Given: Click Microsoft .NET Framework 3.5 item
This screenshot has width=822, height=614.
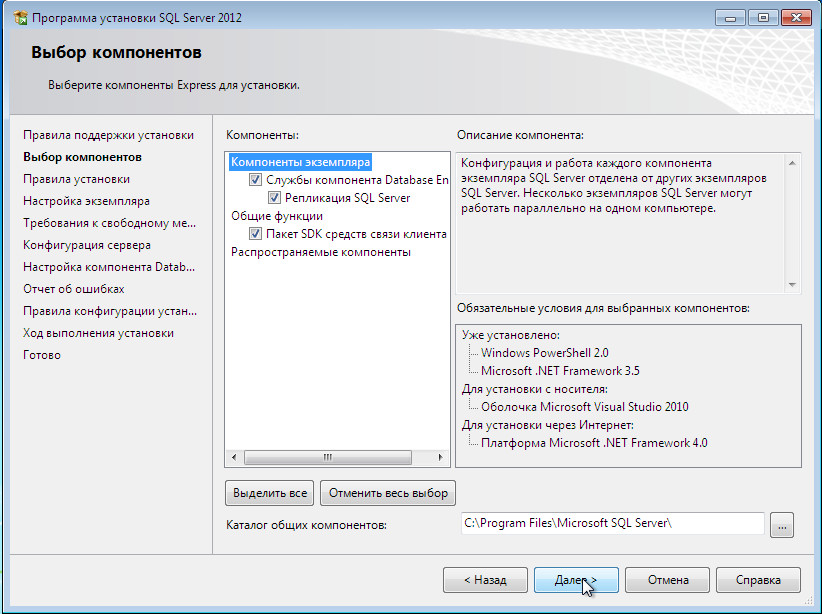Looking at the screenshot, I should [x=560, y=371].
